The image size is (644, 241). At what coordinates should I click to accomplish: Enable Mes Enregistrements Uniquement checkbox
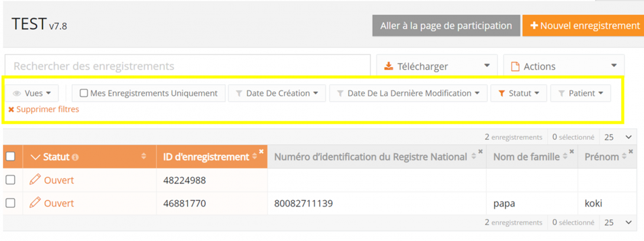(x=84, y=93)
